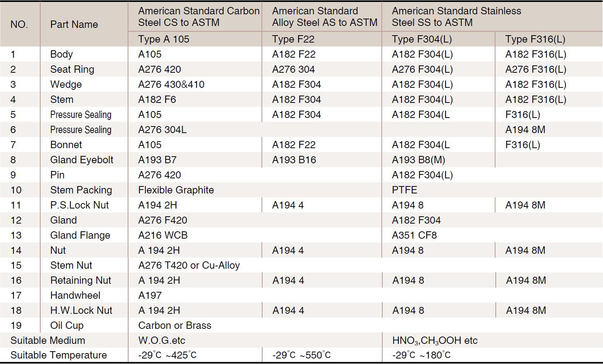Image resolution: width=603 pixels, height=364 pixels.
Task: Click the Handwheel part name
Action: (75, 296)
